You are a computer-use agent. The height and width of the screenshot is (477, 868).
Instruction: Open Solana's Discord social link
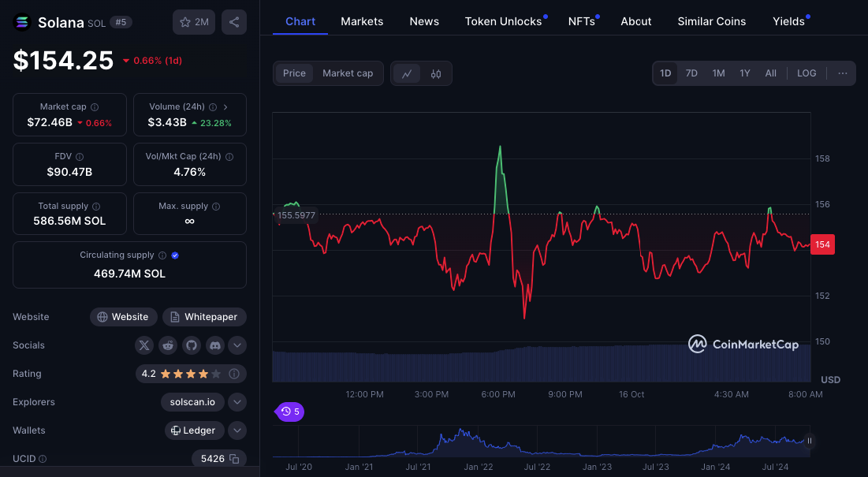(x=215, y=345)
